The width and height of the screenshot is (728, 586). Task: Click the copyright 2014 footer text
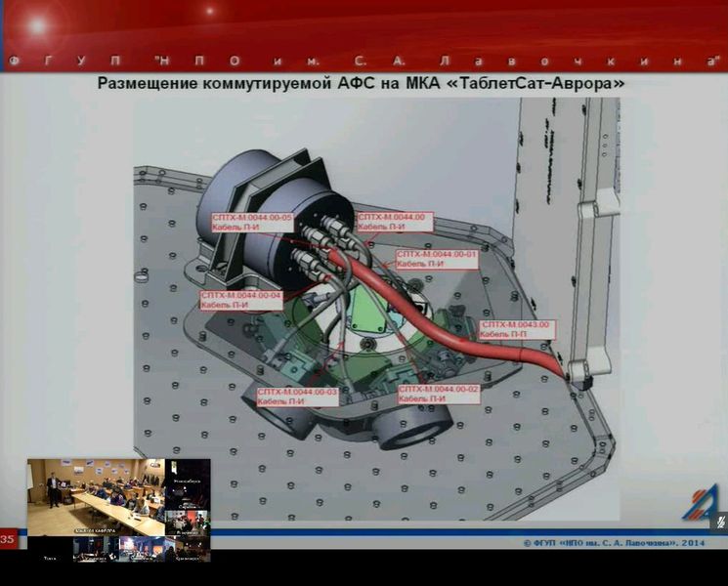pos(616,541)
